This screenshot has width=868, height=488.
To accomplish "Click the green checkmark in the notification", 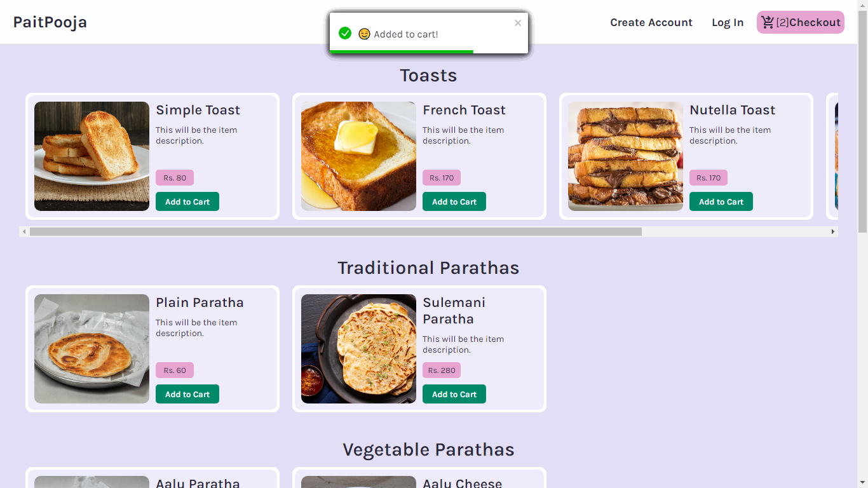I will coord(346,34).
